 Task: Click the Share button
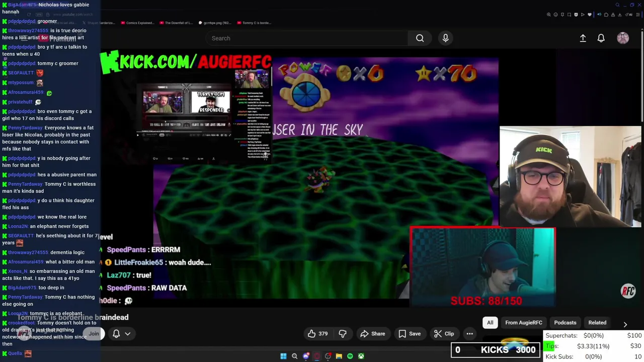373,333
